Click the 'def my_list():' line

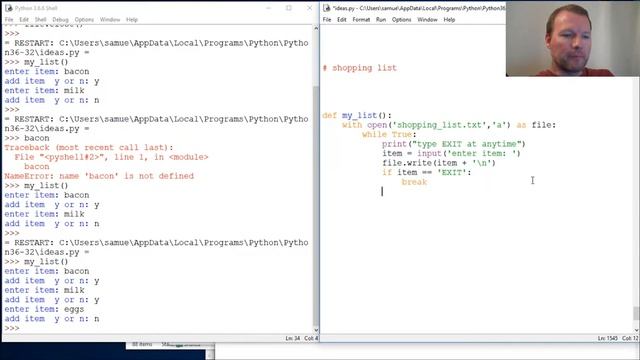tap(357, 116)
